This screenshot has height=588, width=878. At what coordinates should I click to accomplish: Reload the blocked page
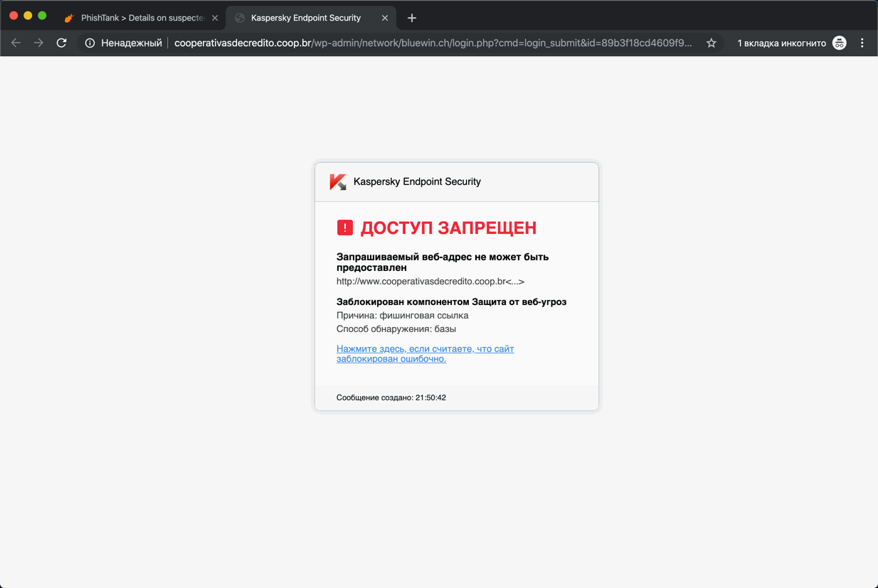pyautogui.click(x=62, y=43)
